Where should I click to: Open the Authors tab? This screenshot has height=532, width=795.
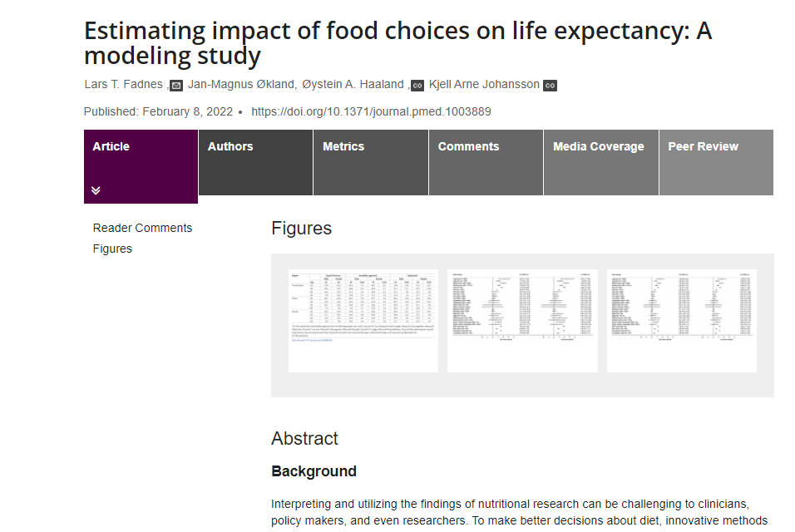pos(255,162)
